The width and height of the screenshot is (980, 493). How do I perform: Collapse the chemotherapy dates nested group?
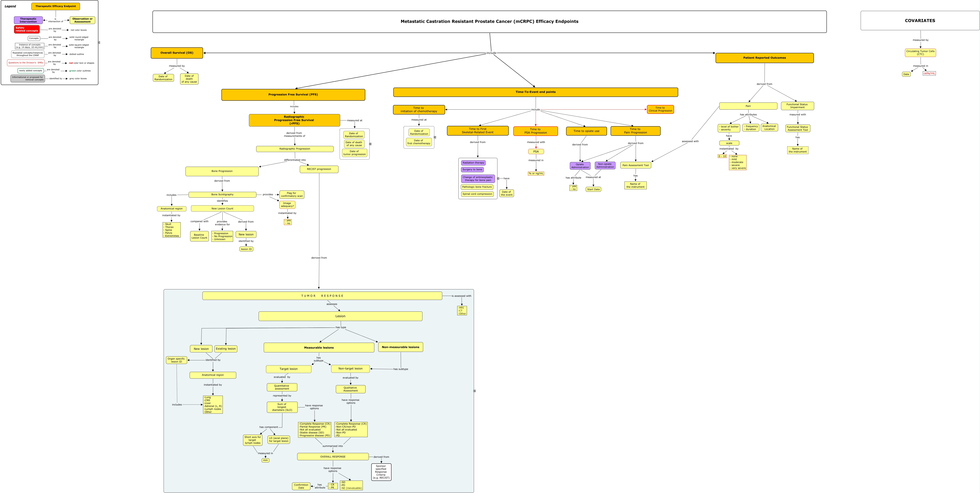tap(435, 137)
